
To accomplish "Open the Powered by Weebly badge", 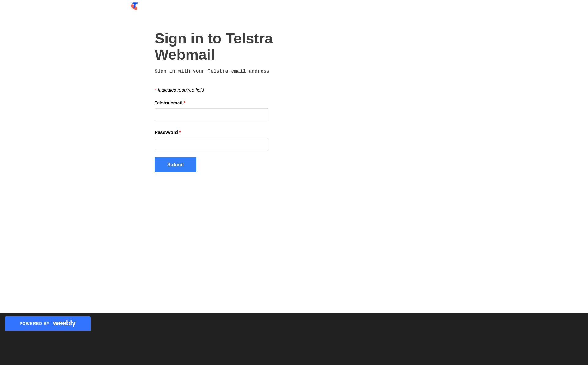I will coord(48,323).
